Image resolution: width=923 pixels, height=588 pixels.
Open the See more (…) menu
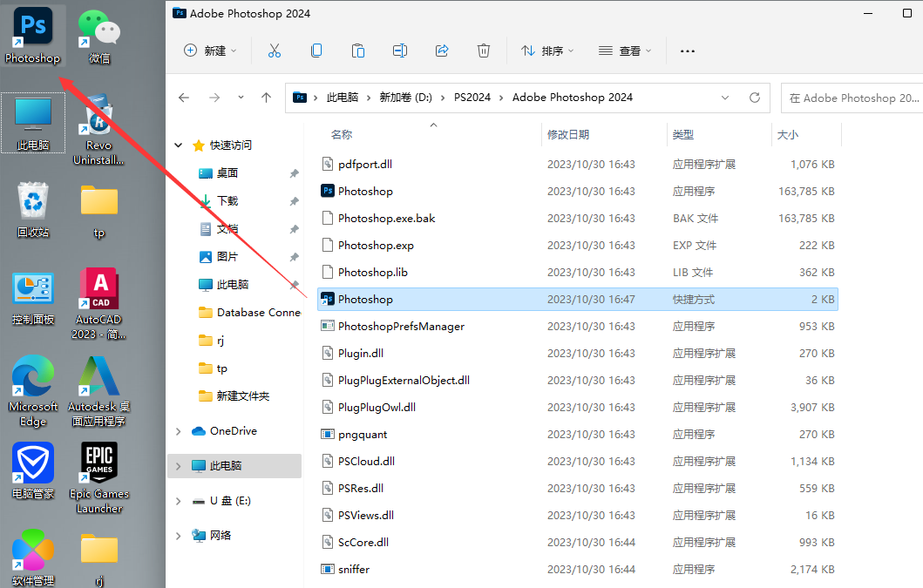[x=688, y=51]
